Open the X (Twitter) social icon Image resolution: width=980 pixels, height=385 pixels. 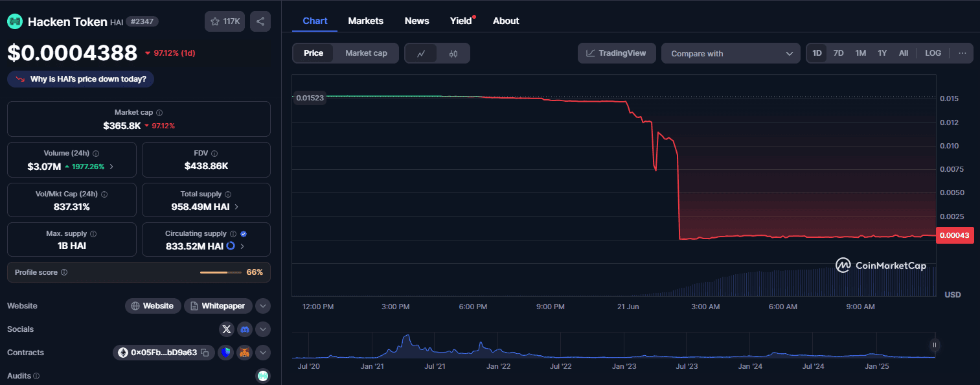pos(226,329)
